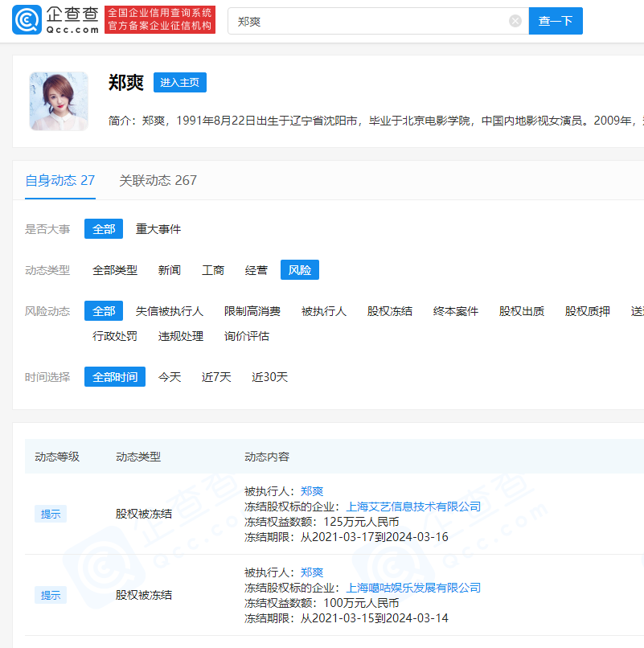Click the 查一下 search button

(556, 21)
